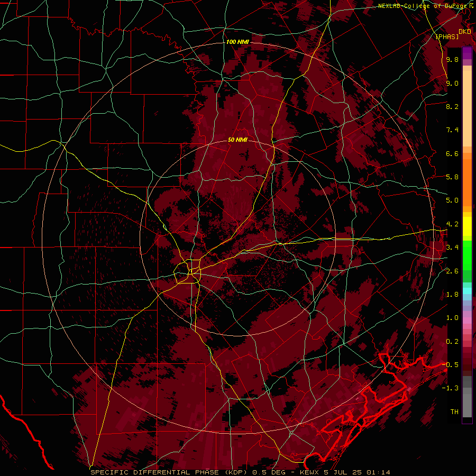
Task: Click the -1.3 scale label
Action: tap(450, 388)
